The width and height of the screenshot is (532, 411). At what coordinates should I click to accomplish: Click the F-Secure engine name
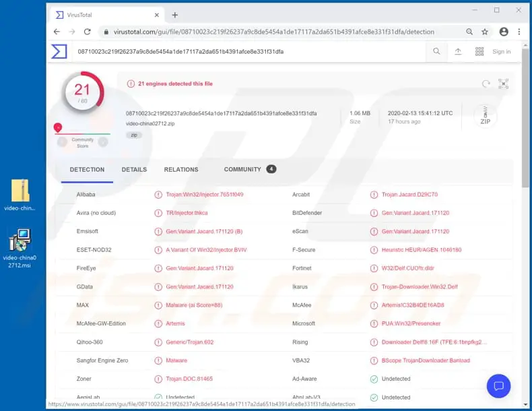click(x=304, y=250)
